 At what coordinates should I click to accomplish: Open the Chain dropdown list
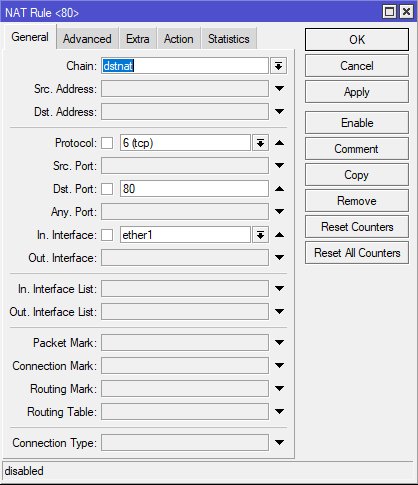[278, 66]
